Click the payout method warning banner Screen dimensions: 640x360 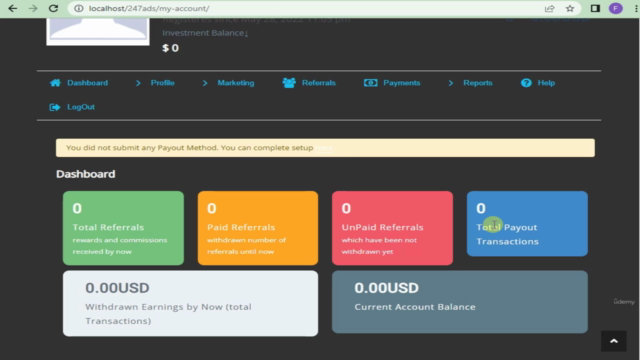[x=325, y=148]
